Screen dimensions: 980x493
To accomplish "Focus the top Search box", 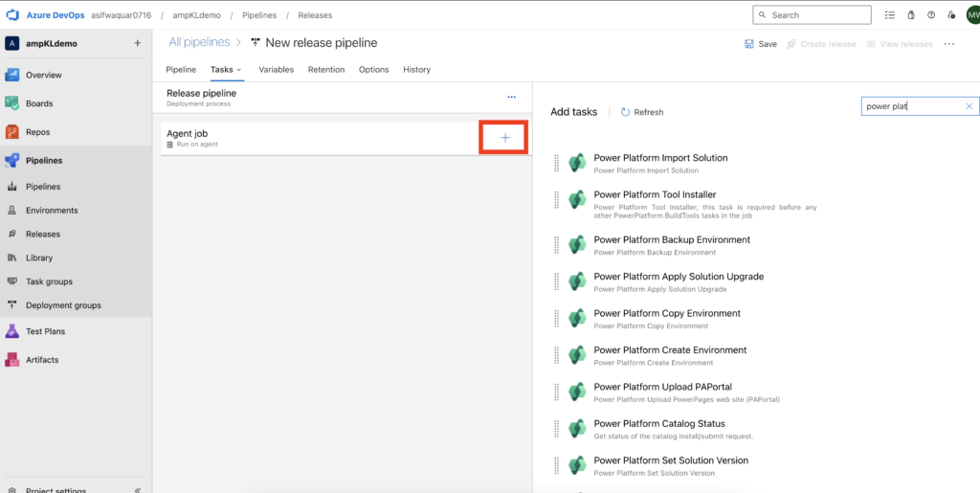I will 812,15.
